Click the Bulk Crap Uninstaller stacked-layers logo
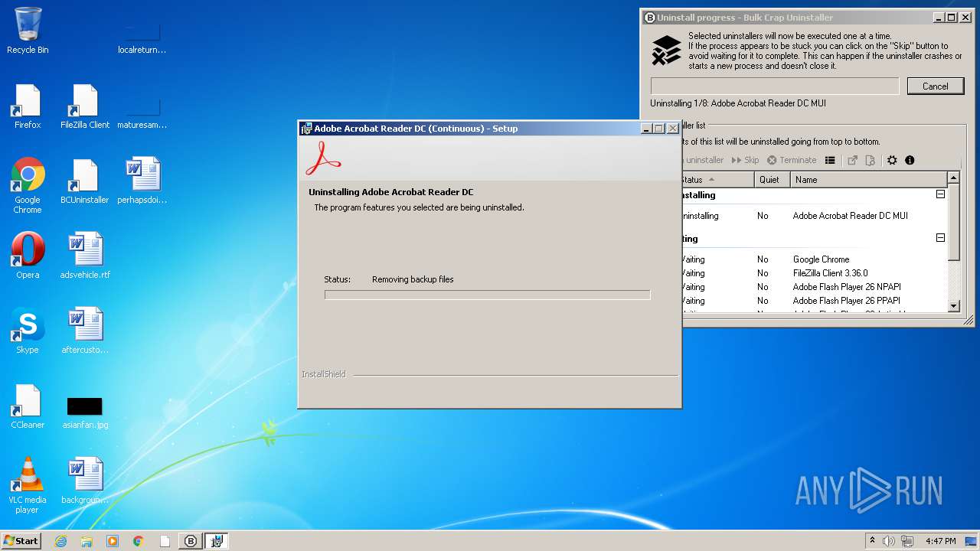The height and width of the screenshot is (551, 980). (666, 51)
